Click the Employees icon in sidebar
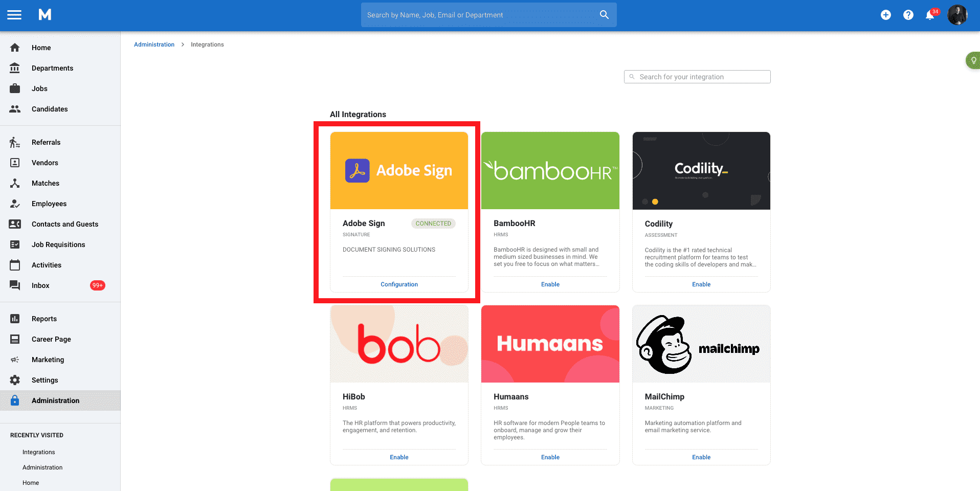The height and width of the screenshot is (491, 980). 15,204
